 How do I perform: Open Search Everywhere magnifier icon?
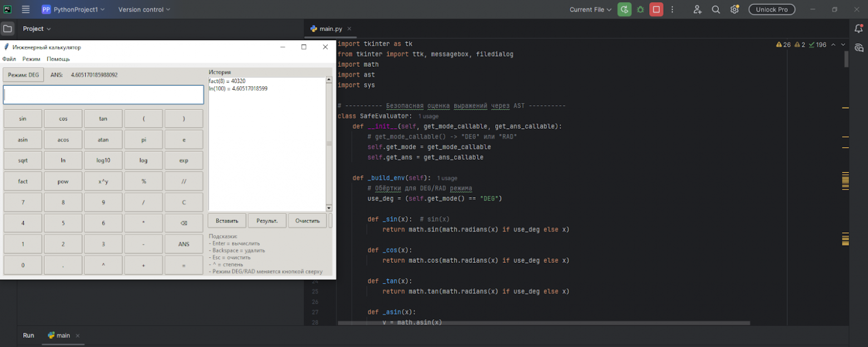(716, 9)
